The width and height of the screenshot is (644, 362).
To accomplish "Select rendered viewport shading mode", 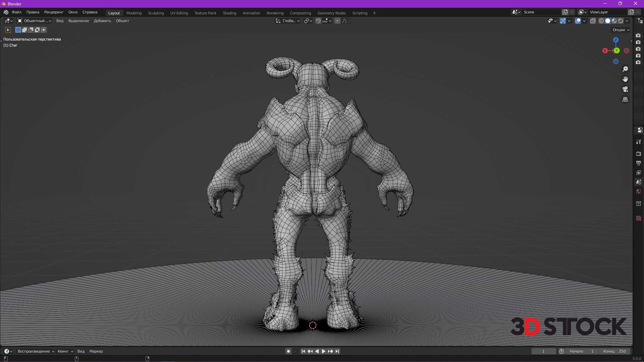I will click(621, 21).
